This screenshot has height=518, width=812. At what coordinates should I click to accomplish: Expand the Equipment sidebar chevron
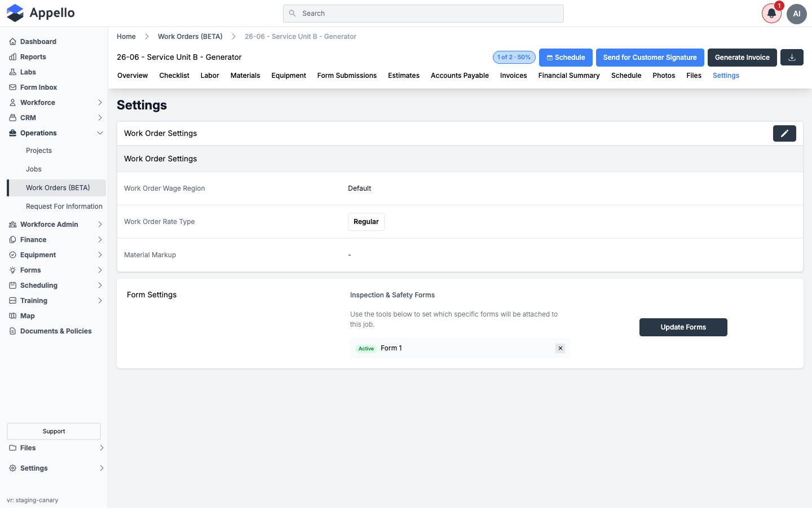(100, 255)
